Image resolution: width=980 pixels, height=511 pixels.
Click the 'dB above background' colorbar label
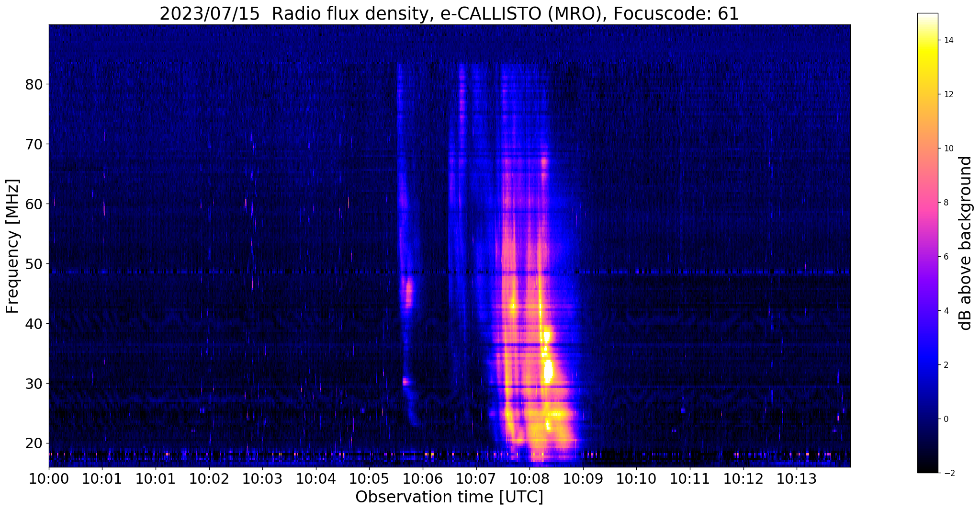coord(966,243)
